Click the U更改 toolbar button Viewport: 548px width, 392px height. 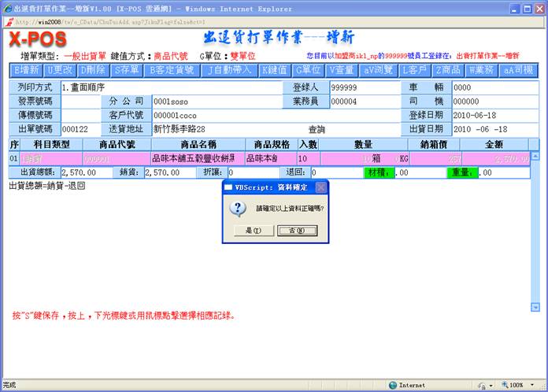click(59, 70)
